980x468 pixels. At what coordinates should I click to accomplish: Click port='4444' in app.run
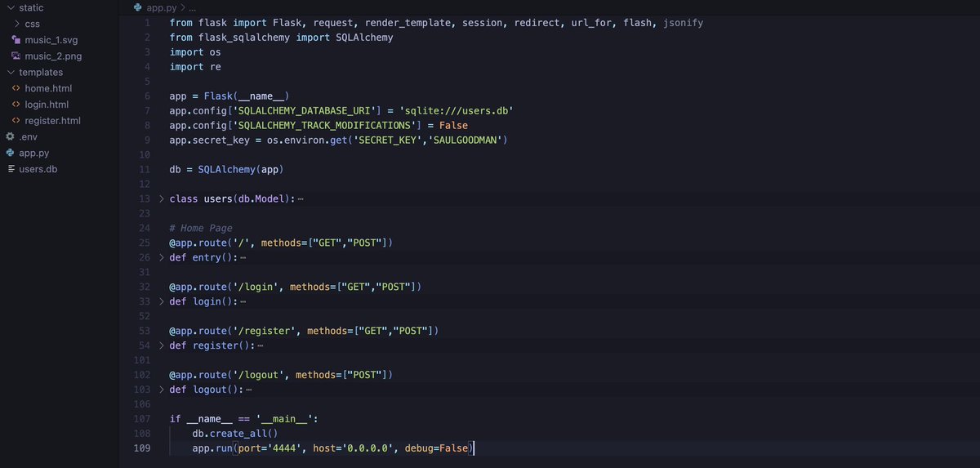tap(272, 448)
